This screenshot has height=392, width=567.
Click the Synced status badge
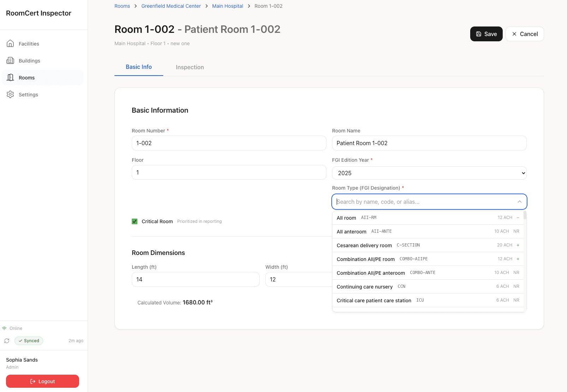point(29,341)
